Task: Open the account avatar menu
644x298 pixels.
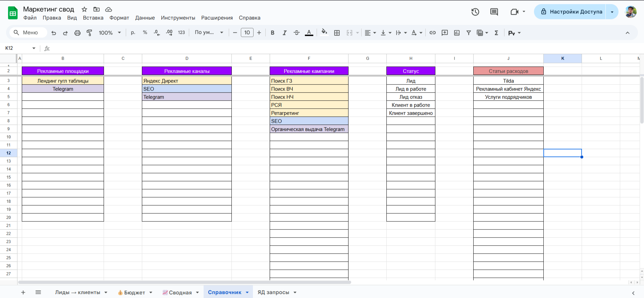Action: coord(631,12)
